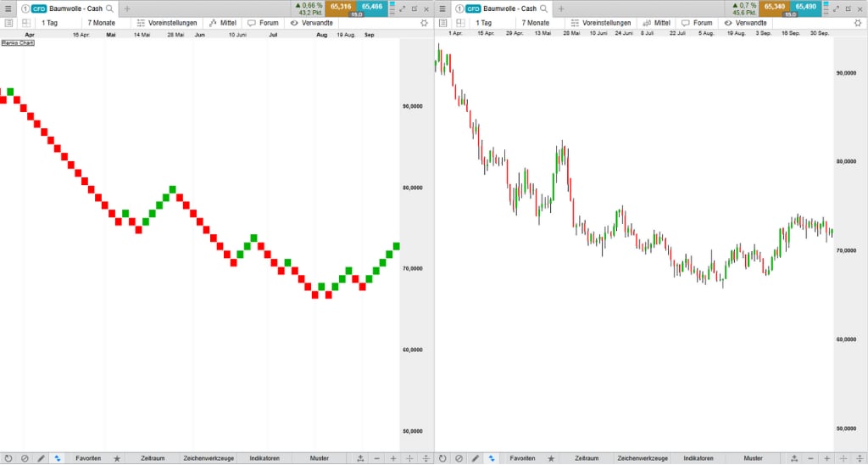This screenshot has height=465, width=868.
Task: Click the auto-scale icon left of minus in right bottom toolbar
Action: point(794,458)
